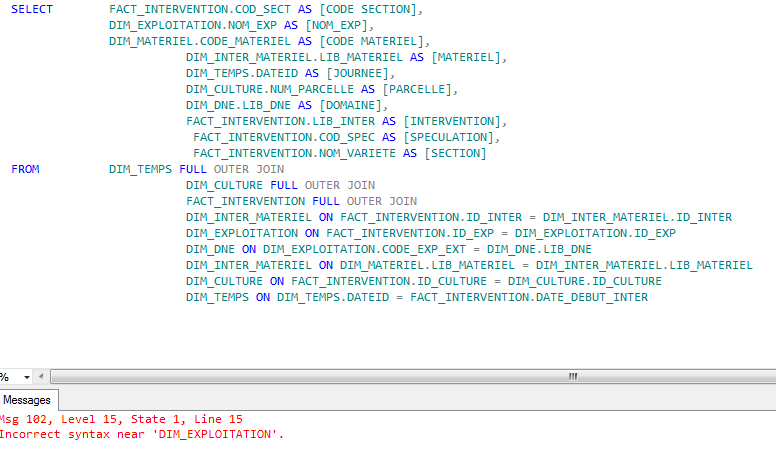Screen dimensions: 776x464
Task: Click DIM_EXPLOITATION.ID_EXP in the join condition
Action: coord(595,233)
